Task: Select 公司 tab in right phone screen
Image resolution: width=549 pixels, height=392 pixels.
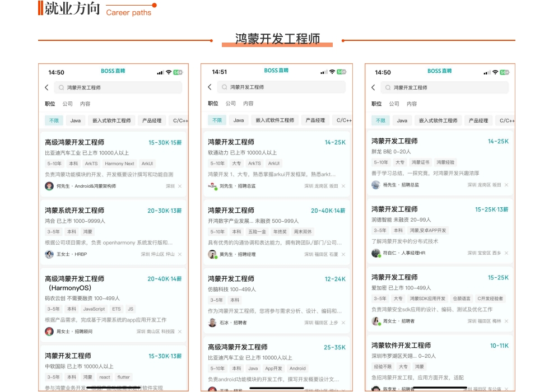Action: point(394,104)
